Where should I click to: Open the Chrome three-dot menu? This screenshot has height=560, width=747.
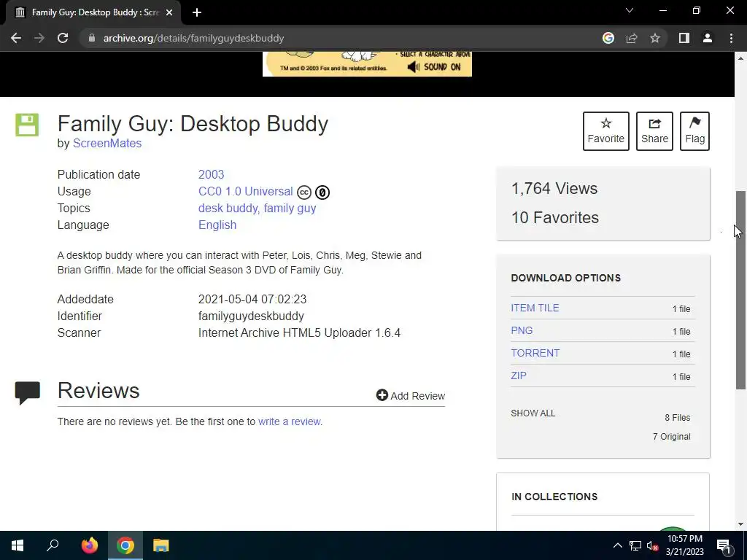[731, 38]
